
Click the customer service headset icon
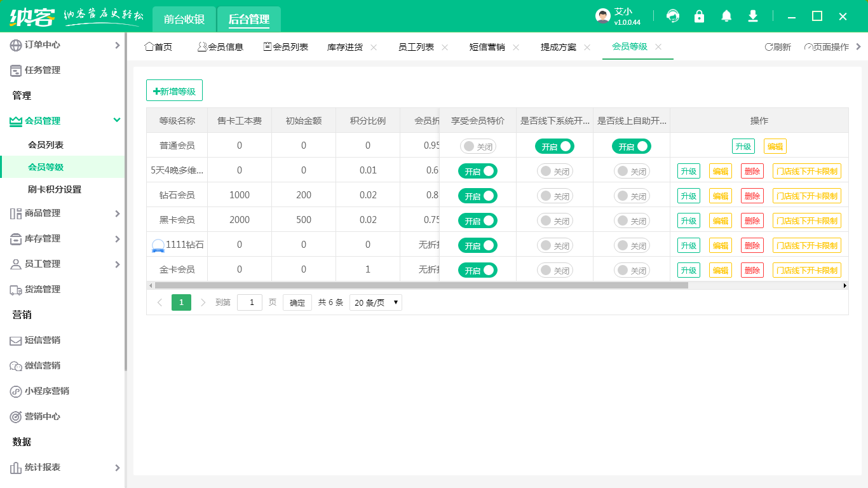(x=673, y=16)
